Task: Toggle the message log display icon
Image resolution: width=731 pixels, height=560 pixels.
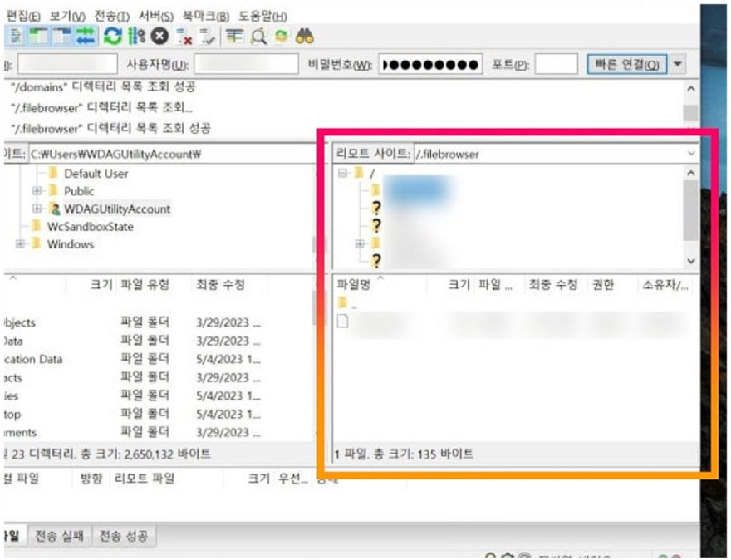Action: click(x=16, y=36)
